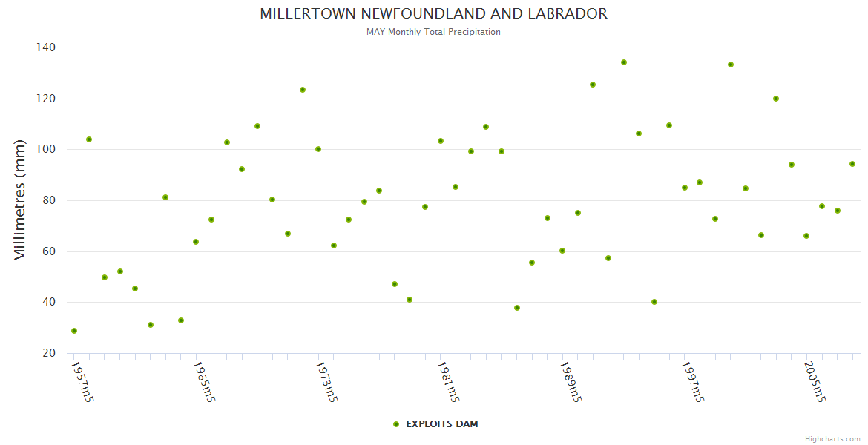Click the 2000 data point near 133 mm
The height and width of the screenshot is (445, 868).
[731, 65]
